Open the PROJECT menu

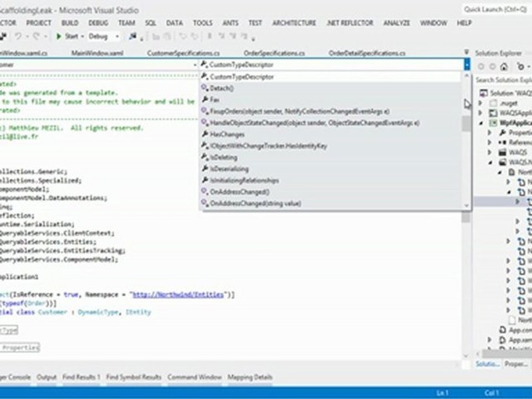click(x=39, y=23)
